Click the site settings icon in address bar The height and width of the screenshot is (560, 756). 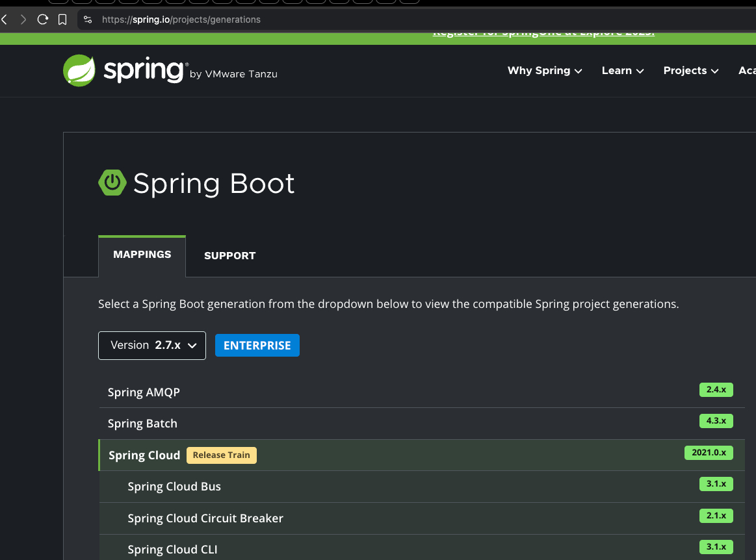(x=88, y=19)
